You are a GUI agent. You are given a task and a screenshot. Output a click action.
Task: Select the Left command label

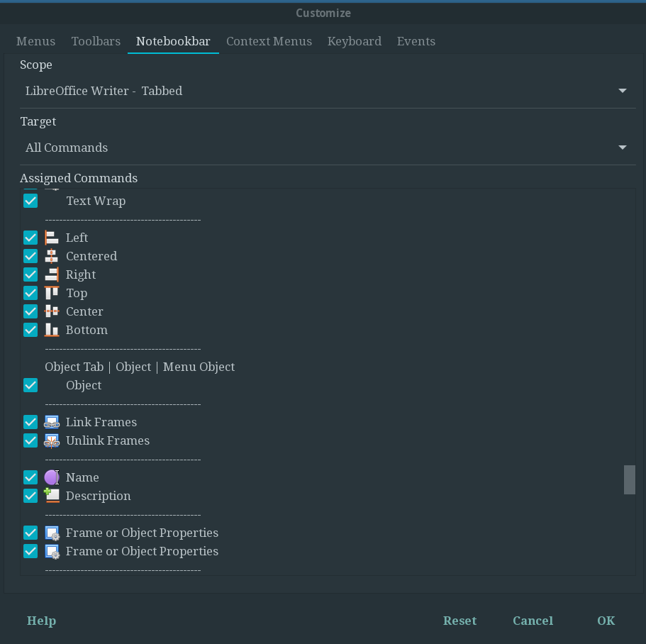tap(77, 238)
